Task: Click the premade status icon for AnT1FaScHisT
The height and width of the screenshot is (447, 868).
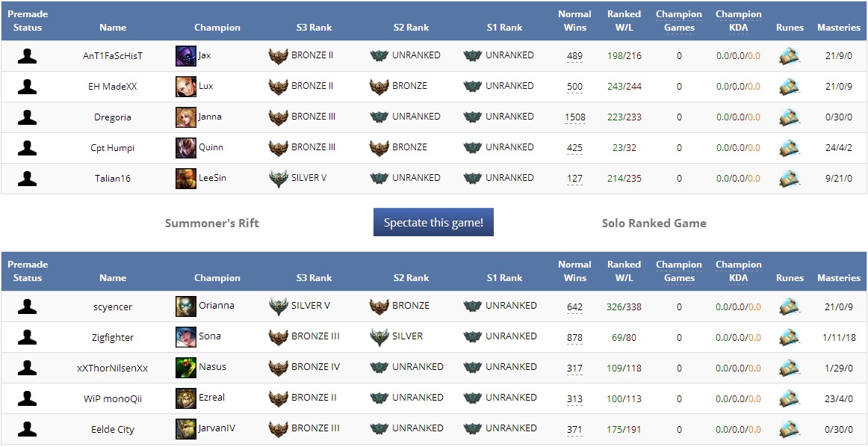Action: click(28, 56)
